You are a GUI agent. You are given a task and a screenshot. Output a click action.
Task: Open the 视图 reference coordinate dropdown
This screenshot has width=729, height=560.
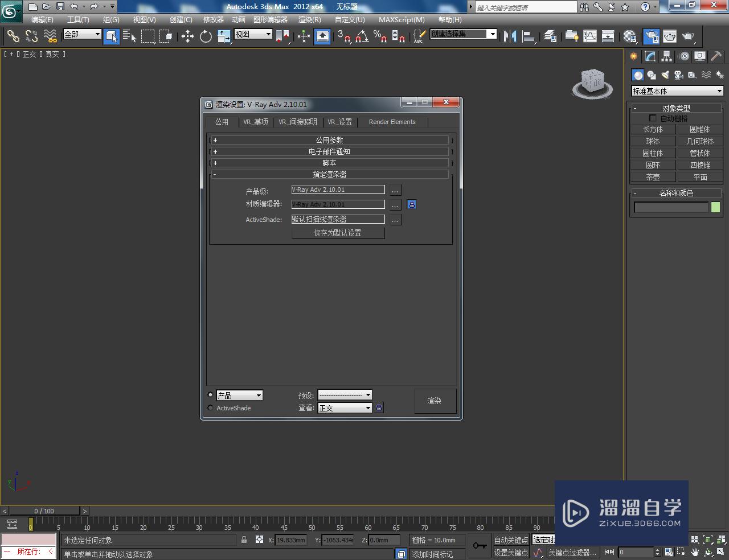(253, 34)
